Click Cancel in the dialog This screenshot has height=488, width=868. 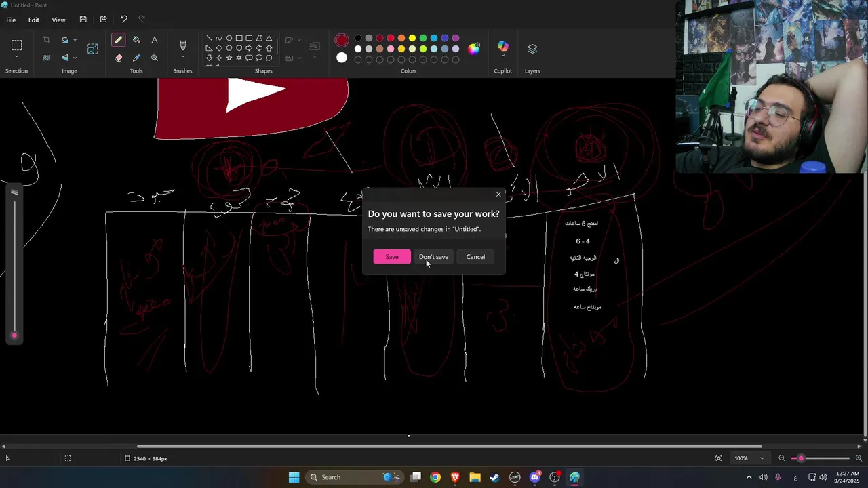pos(475,257)
